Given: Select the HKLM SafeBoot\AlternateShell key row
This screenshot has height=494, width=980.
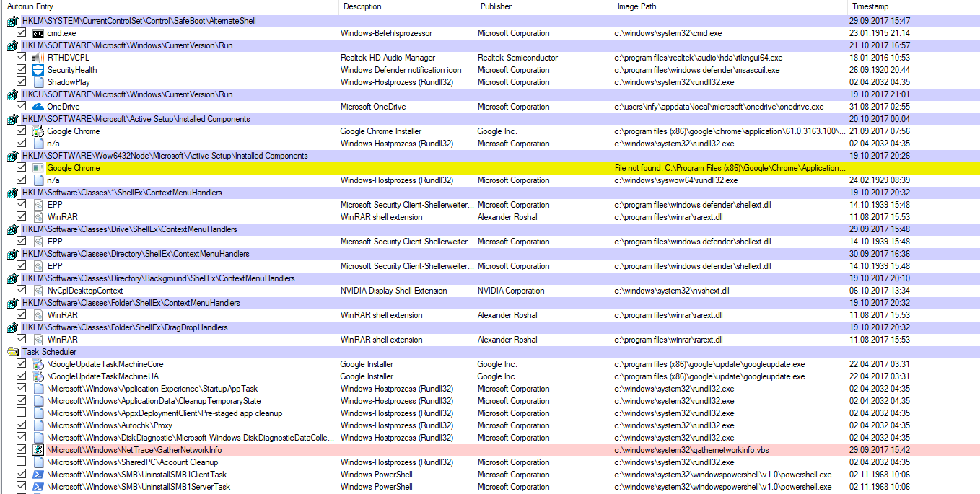Looking at the screenshot, I should click(x=490, y=21).
